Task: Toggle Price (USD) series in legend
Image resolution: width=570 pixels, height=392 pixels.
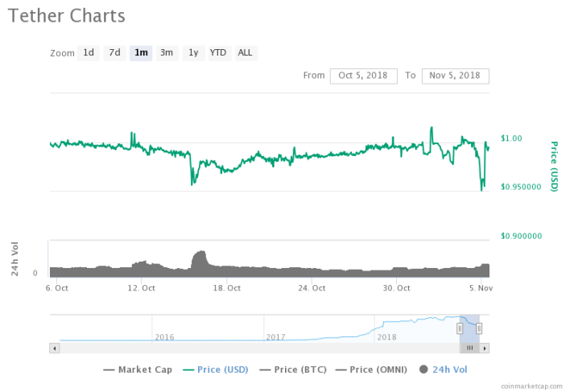Action: point(216,369)
